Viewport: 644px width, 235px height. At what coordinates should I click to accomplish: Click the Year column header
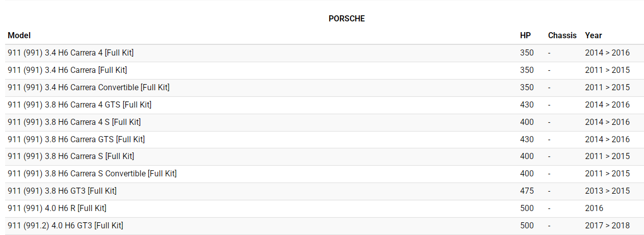pyautogui.click(x=593, y=36)
